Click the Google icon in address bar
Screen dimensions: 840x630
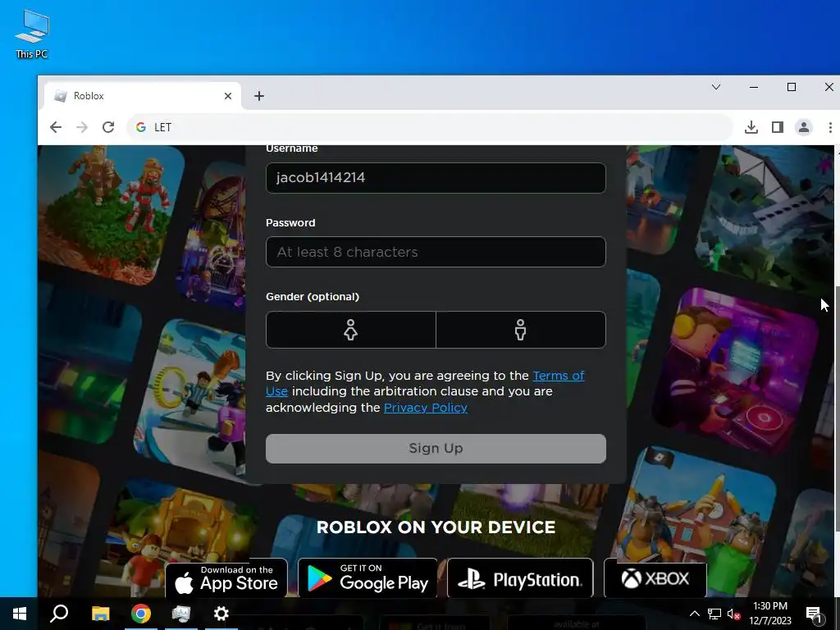click(x=141, y=127)
